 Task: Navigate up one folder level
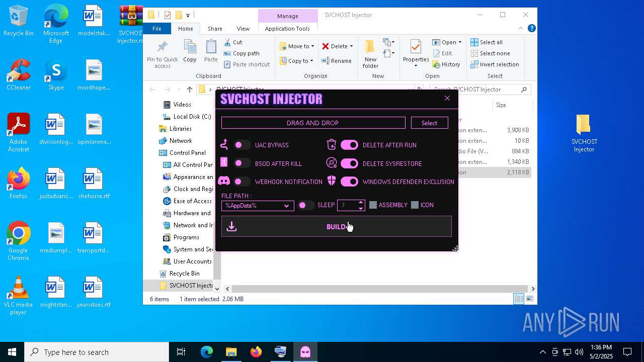coord(189,89)
